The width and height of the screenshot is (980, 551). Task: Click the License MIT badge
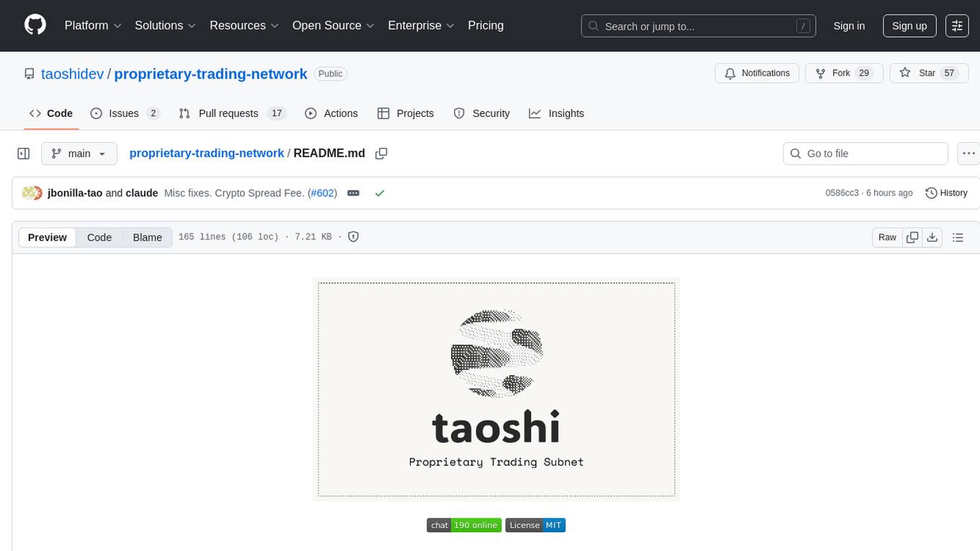(535, 525)
